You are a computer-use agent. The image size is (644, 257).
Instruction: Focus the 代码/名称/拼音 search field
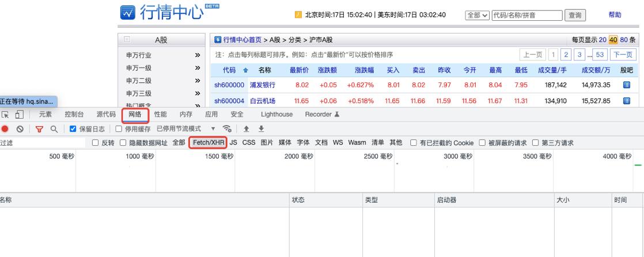tap(528, 15)
